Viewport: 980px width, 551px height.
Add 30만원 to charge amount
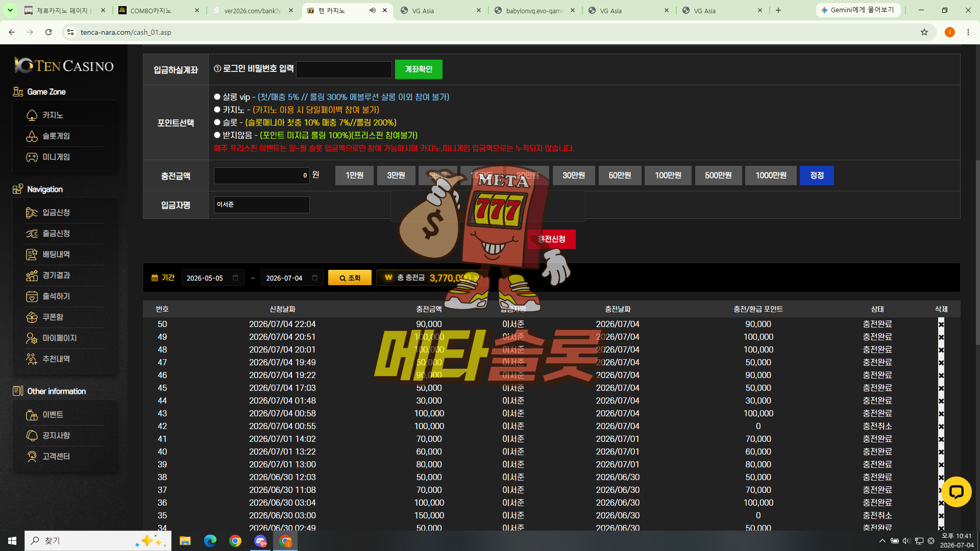[574, 176]
